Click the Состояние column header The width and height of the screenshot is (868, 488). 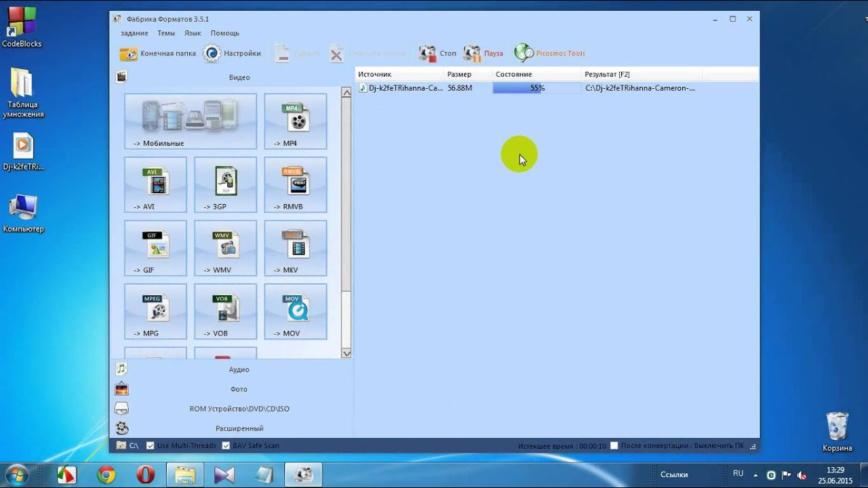coord(537,74)
